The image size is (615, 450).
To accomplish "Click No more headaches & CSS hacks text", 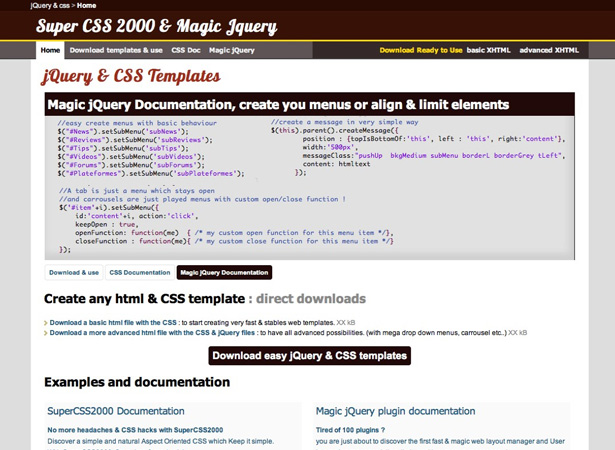I will [135, 430].
